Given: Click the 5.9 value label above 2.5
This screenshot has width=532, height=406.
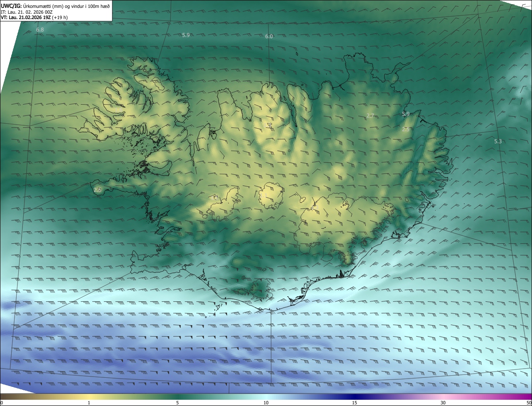Looking at the screenshot, I should pos(406,114).
